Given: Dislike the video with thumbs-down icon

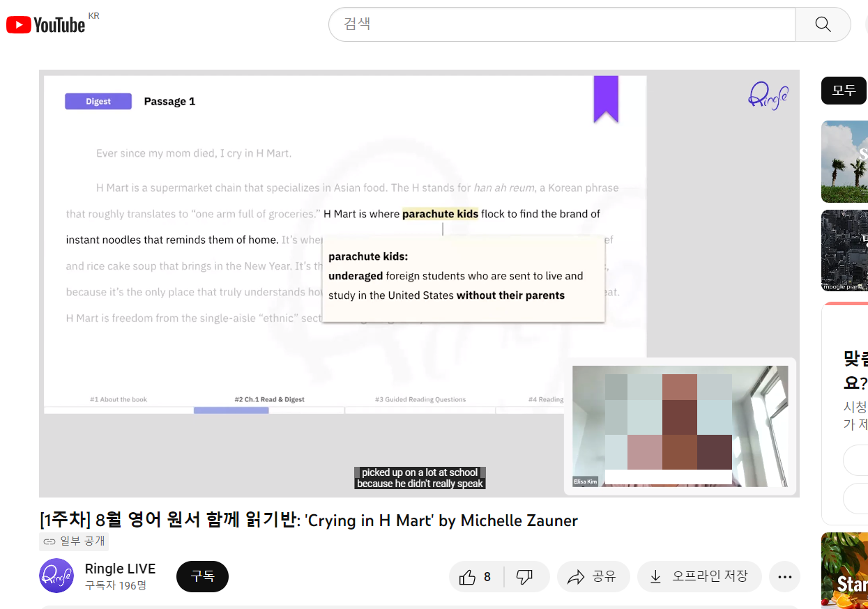Looking at the screenshot, I should [x=526, y=577].
